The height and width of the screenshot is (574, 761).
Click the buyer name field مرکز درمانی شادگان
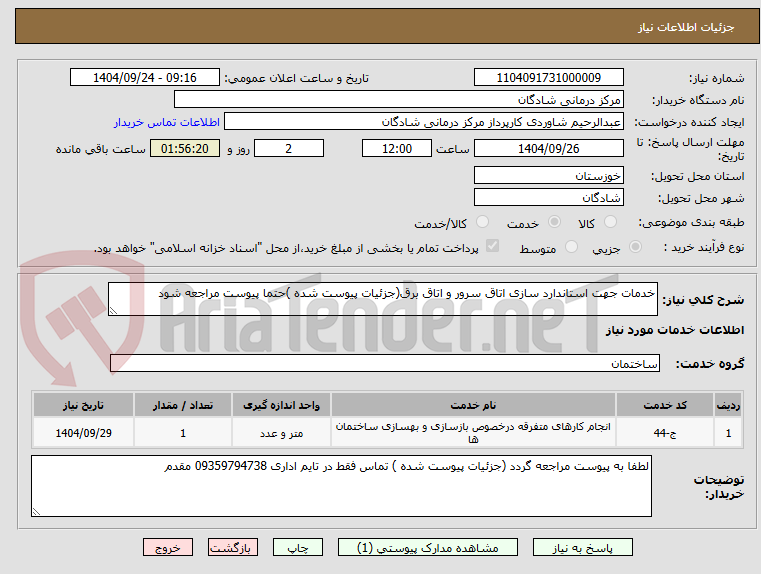click(x=398, y=100)
